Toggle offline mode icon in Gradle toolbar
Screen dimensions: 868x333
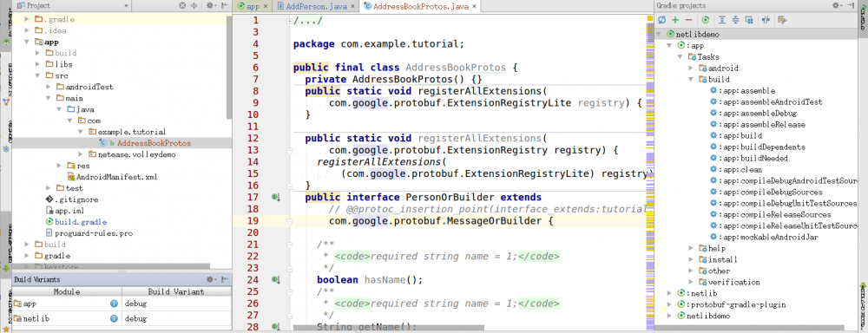pyautogui.click(x=766, y=20)
